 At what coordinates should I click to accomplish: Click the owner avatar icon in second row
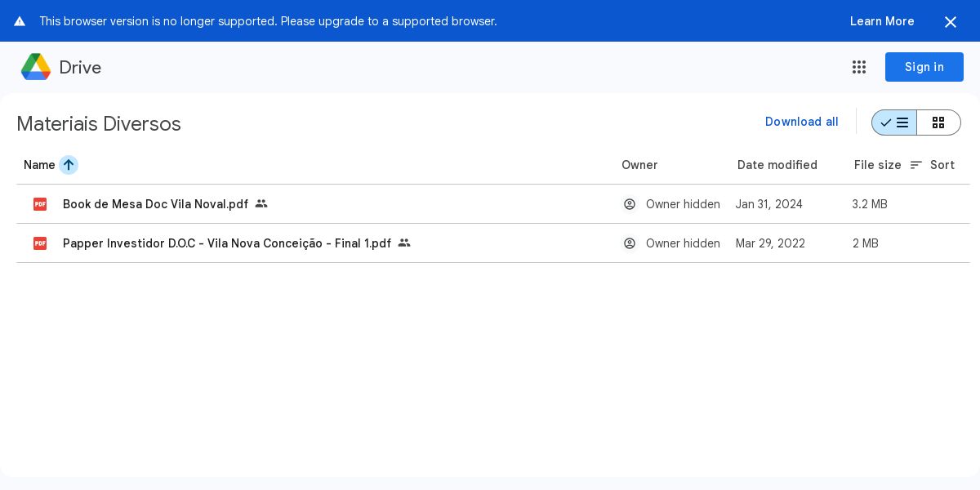[630, 243]
